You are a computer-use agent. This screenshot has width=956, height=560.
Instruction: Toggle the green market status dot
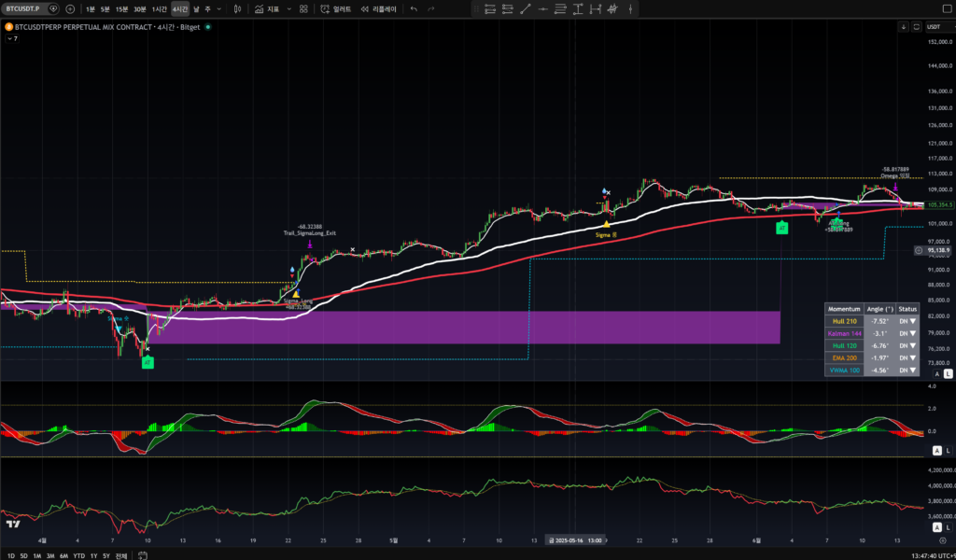tap(207, 27)
